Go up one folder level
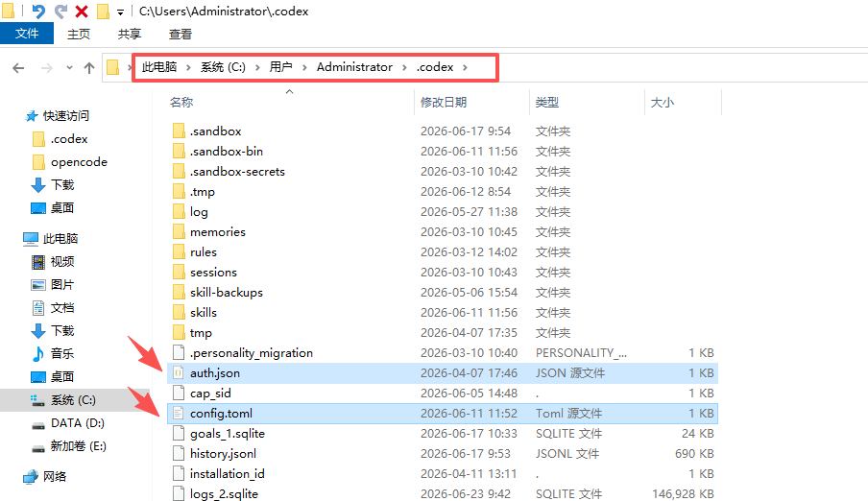The width and height of the screenshot is (868, 501). tap(89, 67)
